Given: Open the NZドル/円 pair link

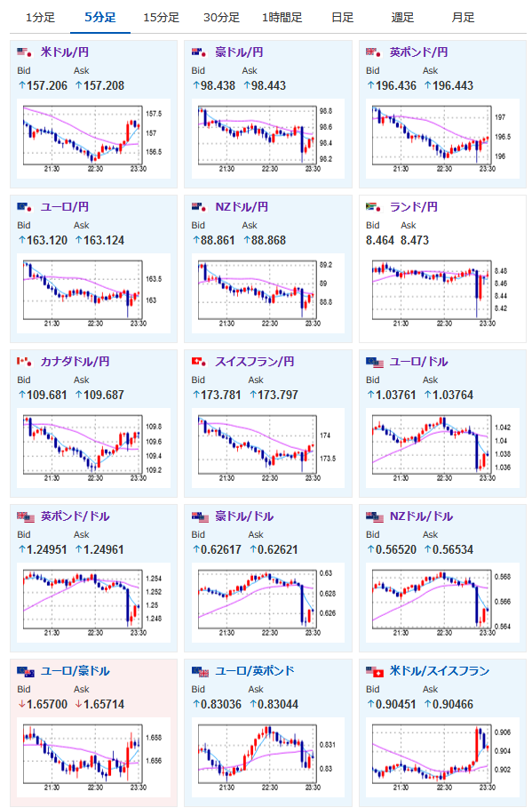Looking at the screenshot, I should (x=242, y=206).
